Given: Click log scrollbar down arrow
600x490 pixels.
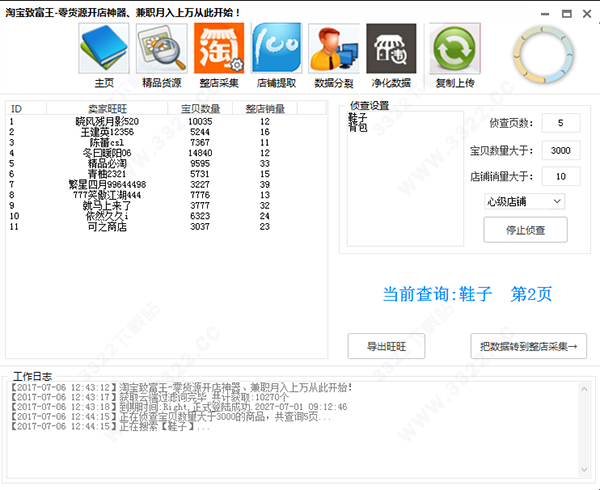Looking at the screenshot, I should [x=584, y=469].
